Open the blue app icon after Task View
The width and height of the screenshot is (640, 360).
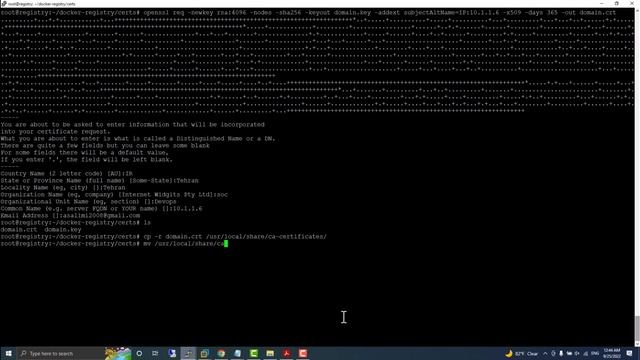(172, 353)
